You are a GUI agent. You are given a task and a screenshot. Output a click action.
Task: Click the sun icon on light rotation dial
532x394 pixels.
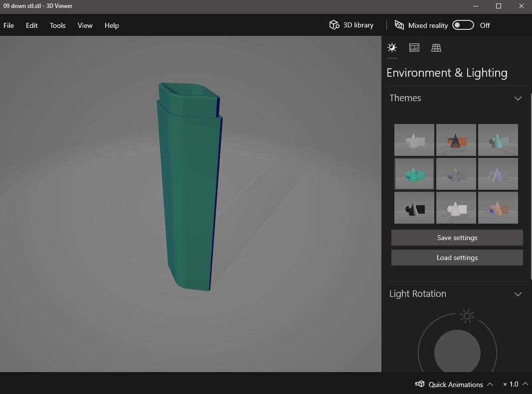467,316
